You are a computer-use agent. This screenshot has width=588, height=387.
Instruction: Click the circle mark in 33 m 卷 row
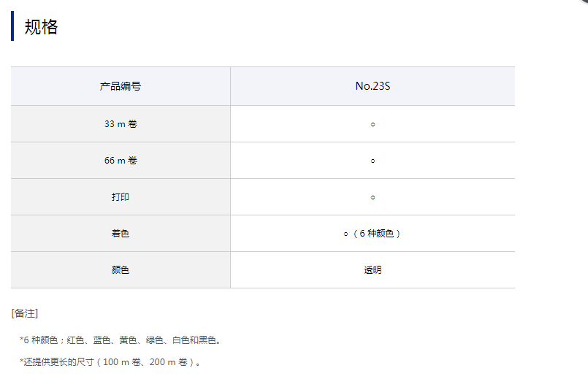(x=373, y=124)
